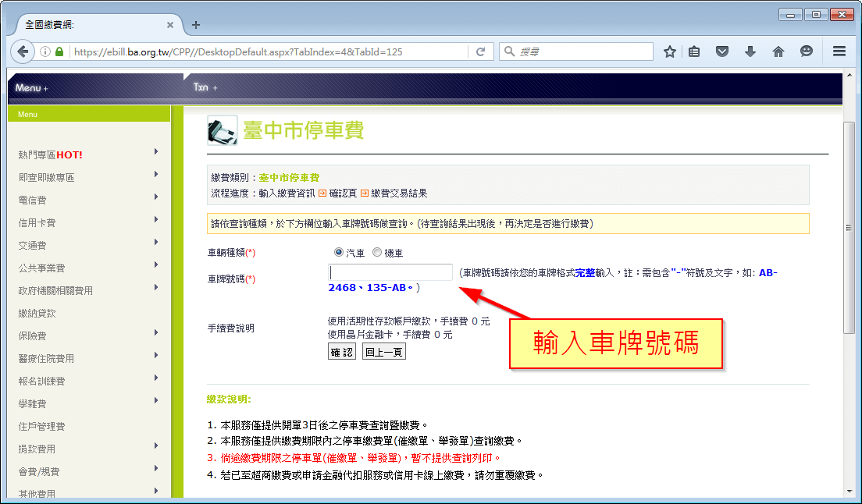This screenshot has height=504, width=862.
Task: Open the Firefox hamburger menu
Action: click(839, 51)
